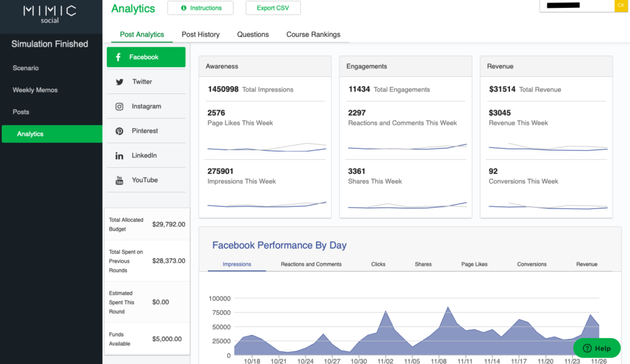Click the 275901 Impressions This Week figure
630x364 pixels.
point(220,171)
